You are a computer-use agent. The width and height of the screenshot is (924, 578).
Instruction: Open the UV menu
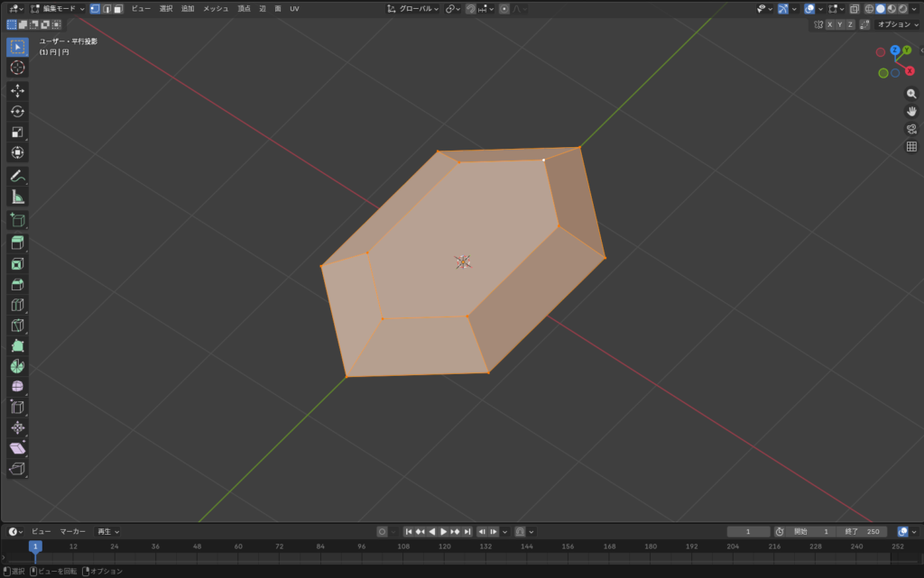(x=294, y=8)
